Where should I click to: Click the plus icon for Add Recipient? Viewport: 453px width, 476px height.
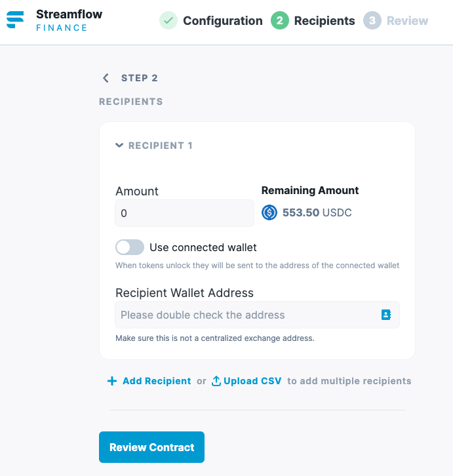[112, 381]
